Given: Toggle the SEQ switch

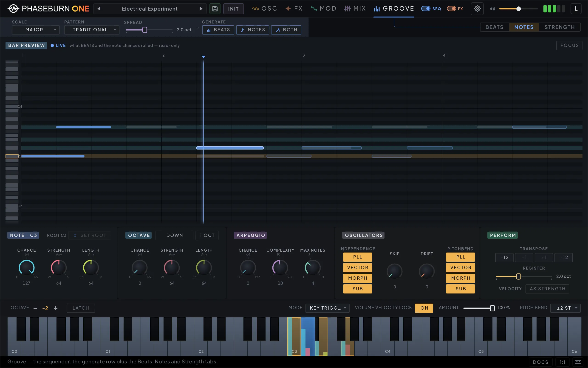Looking at the screenshot, I should (426, 9).
